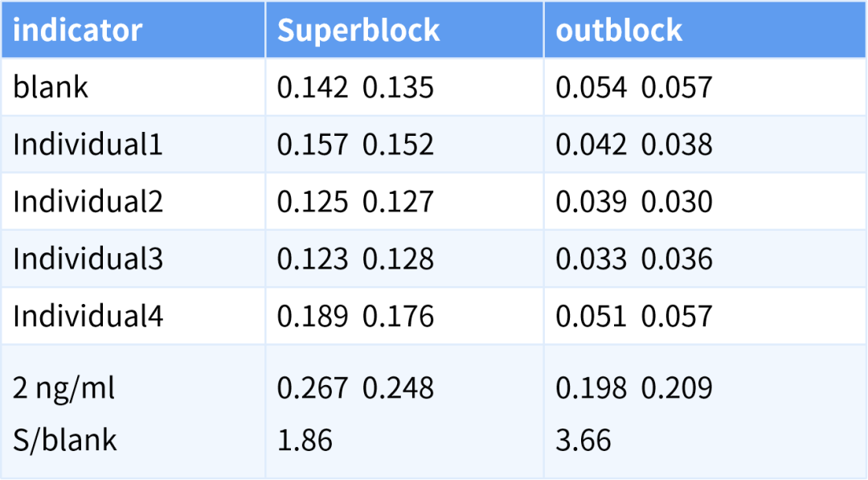Select the "blank" row label cell
868x480 pixels.
[x=51, y=87]
